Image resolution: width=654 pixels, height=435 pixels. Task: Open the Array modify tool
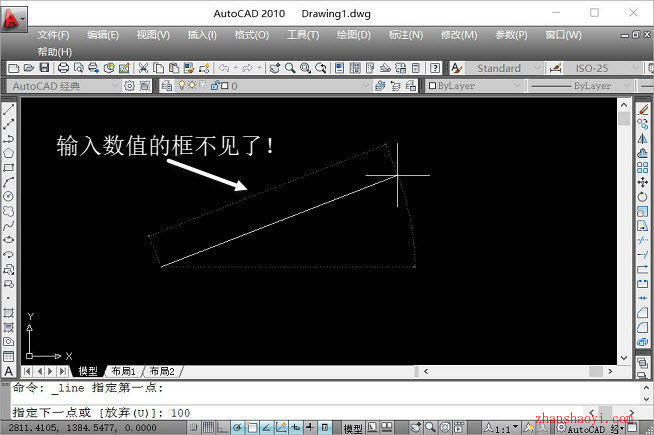tap(643, 168)
